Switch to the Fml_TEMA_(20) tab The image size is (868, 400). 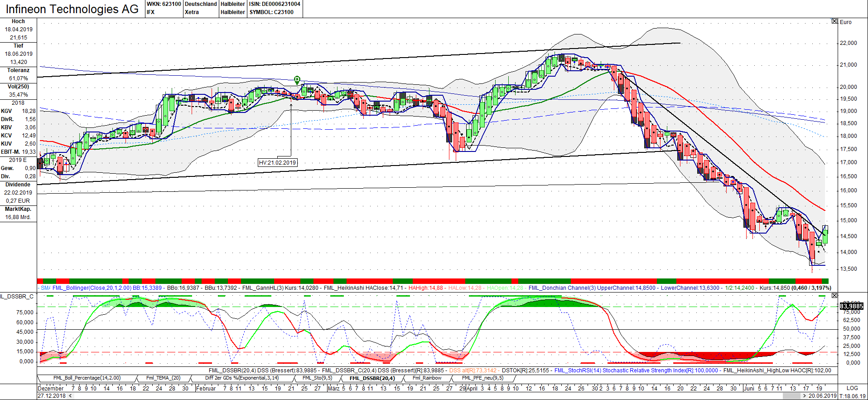click(164, 378)
